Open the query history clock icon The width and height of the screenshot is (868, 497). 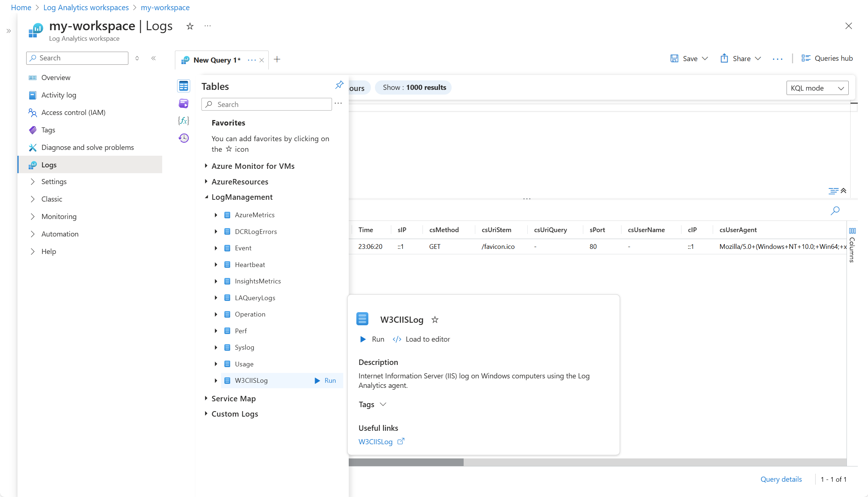184,138
